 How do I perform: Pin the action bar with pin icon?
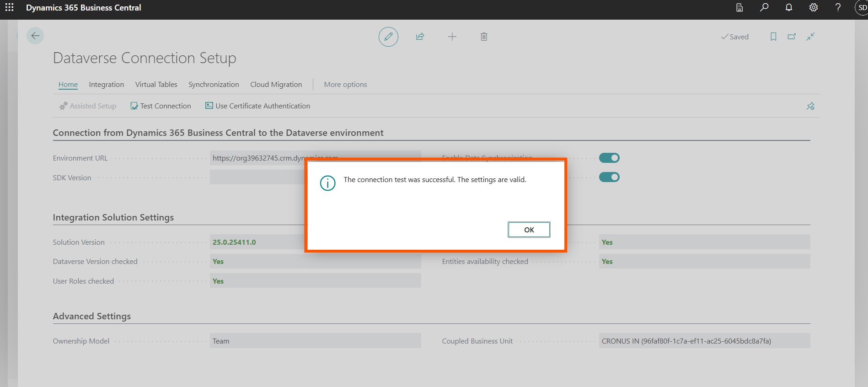[x=810, y=106]
